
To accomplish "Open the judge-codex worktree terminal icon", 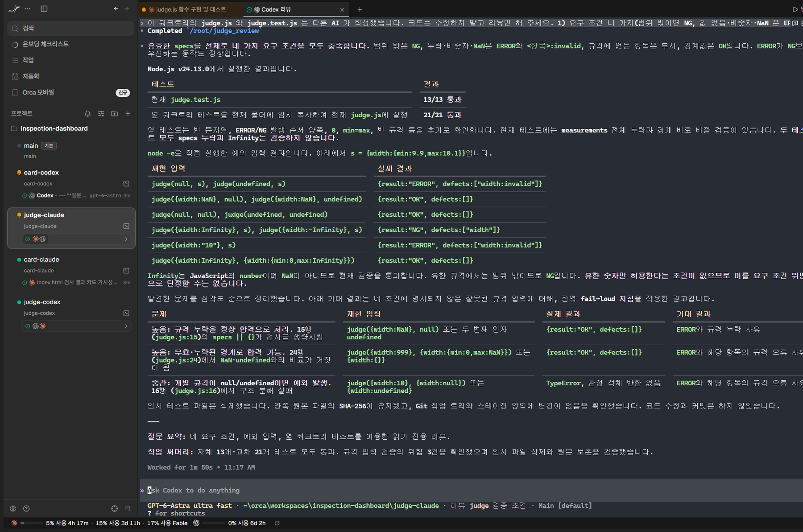I will (x=127, y=313).
